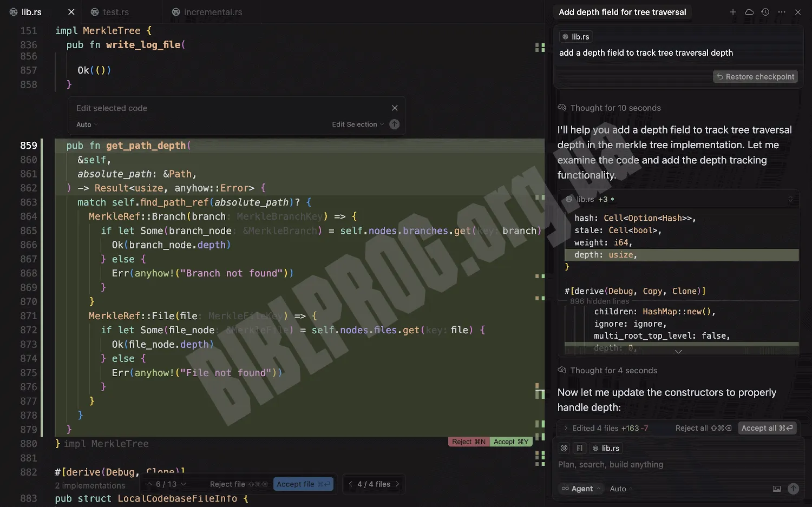Toggle the diff block collapse arrows next to lib.rs +3
Image resolution: width=812 pixels, height=507 pixels.
coord(790,199)
